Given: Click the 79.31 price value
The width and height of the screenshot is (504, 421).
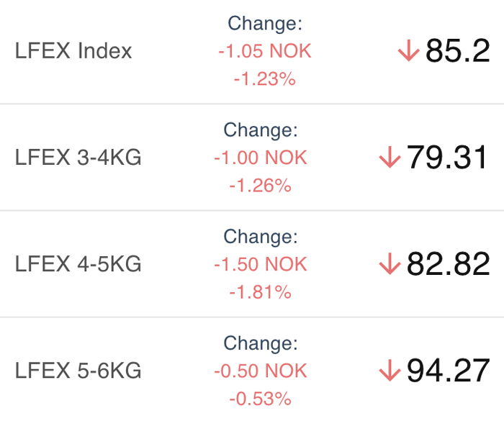Looking at the screenshot, I should [449, 158].
